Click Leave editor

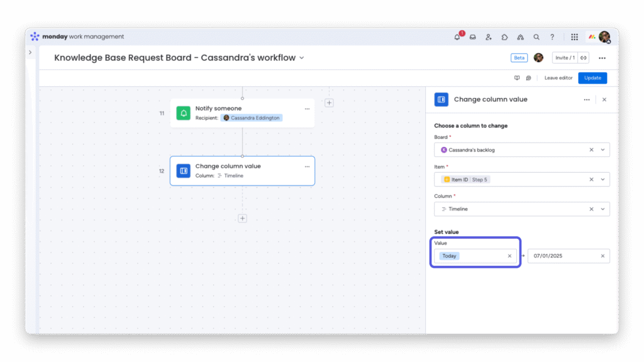[558, 78]
